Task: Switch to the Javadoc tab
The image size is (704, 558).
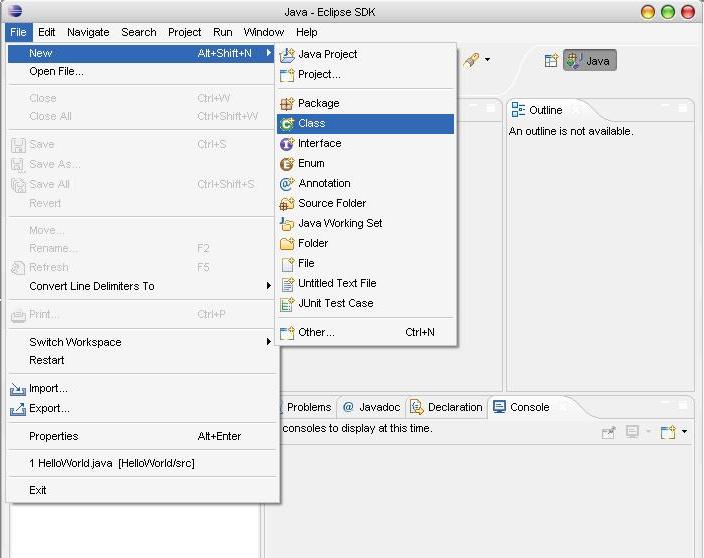Action: (371, 407)
